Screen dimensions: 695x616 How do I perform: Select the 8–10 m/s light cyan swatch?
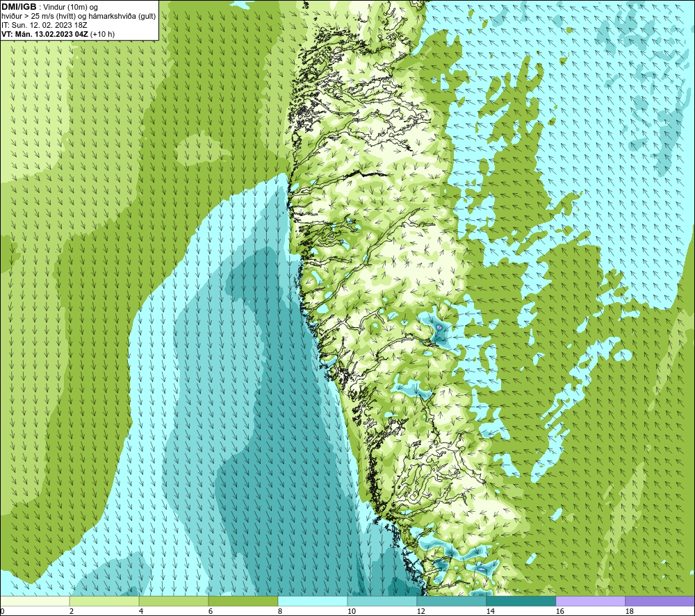[x=313, y=601]
